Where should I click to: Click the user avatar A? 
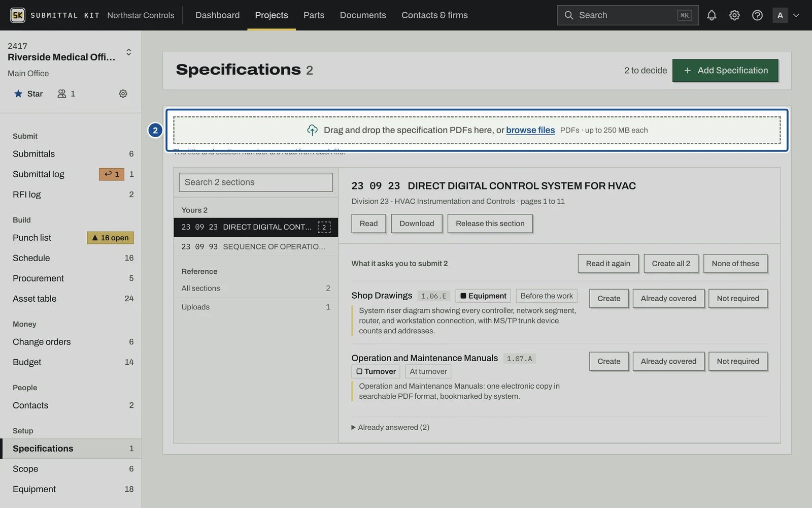point(780,15)
